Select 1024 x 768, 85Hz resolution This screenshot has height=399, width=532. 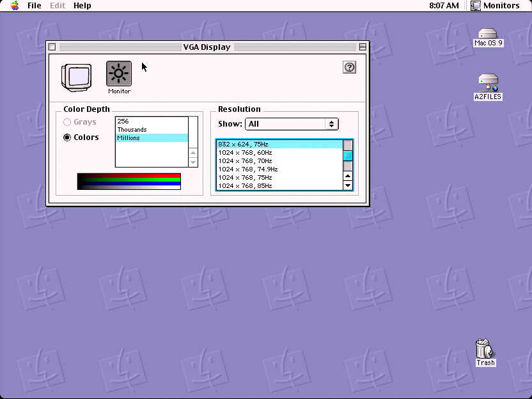click(279, 186)
